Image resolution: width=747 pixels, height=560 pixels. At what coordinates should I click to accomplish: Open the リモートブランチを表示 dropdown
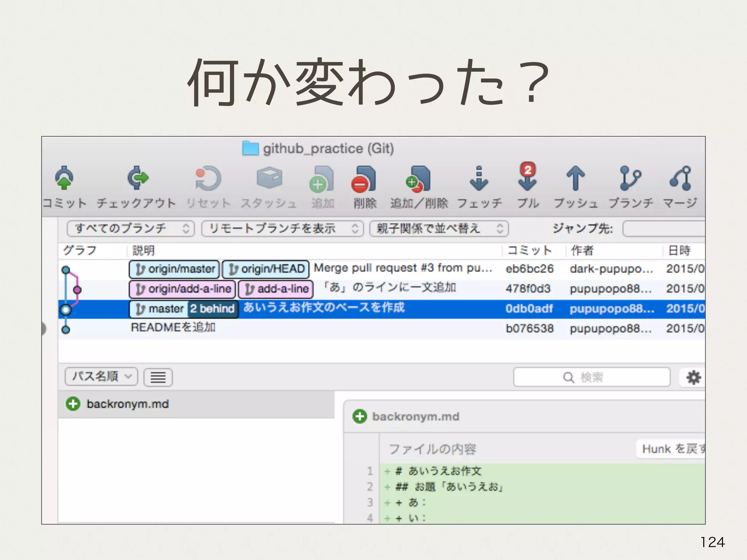point(282,229)
